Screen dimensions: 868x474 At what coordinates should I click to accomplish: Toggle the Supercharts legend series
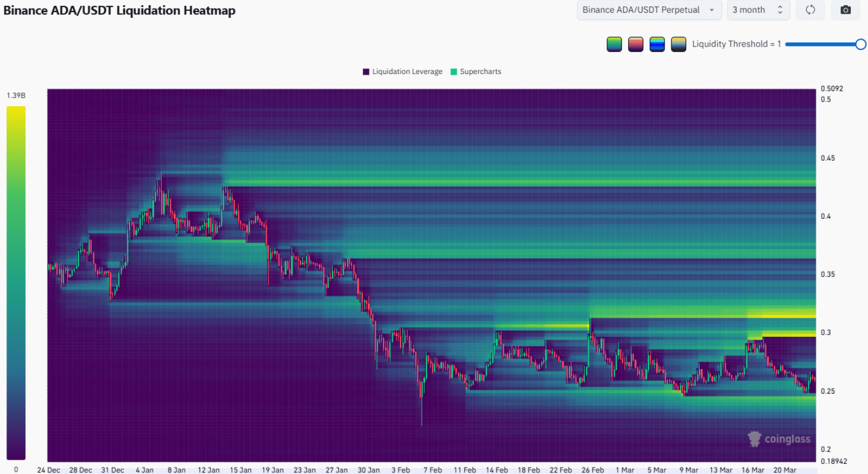coord(480,72)
